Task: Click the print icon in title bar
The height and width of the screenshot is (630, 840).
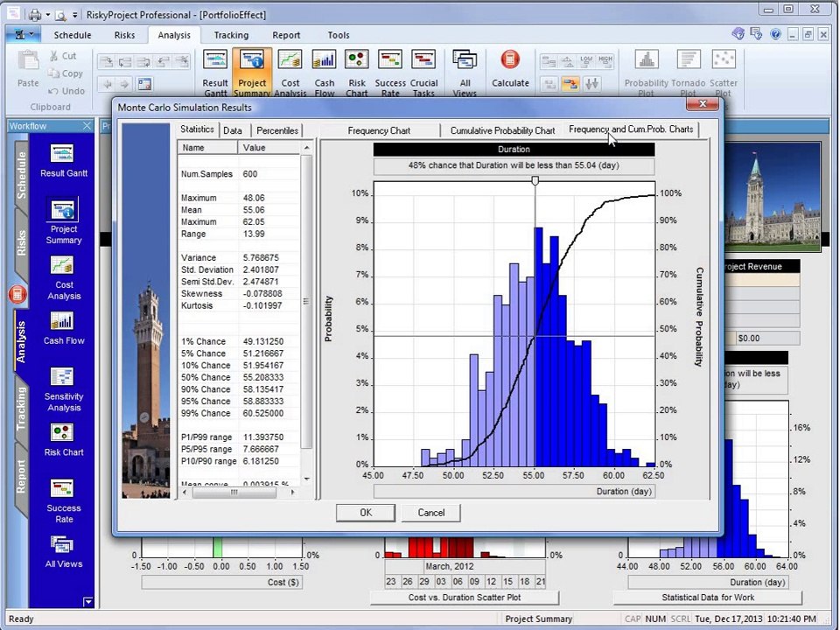Action: point(35,15)
